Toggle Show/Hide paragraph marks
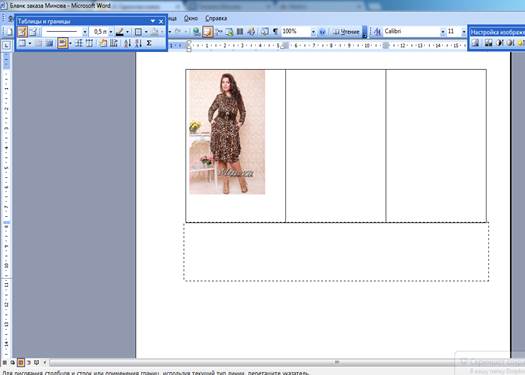This screenshot has height=375, width=525. 275,32
